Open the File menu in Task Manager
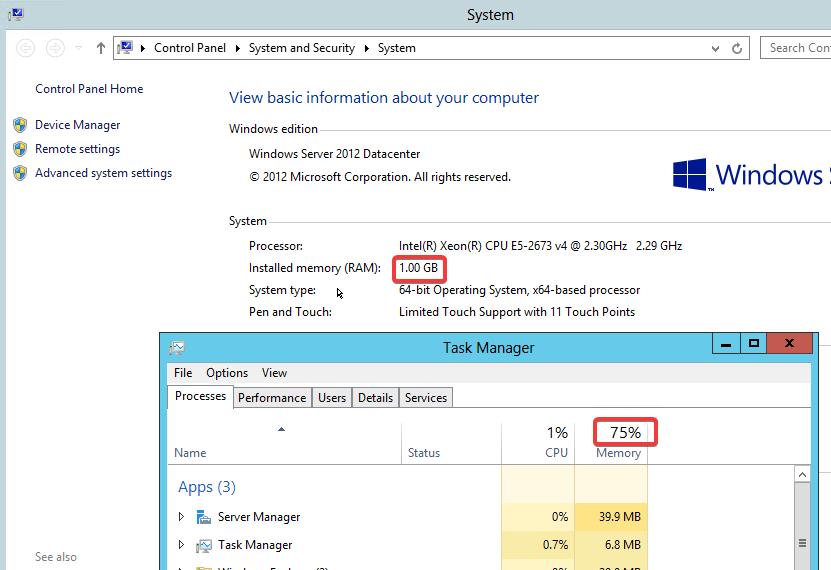Image resolution: width=831 pixels, height=570 pixels. [183, 373]
